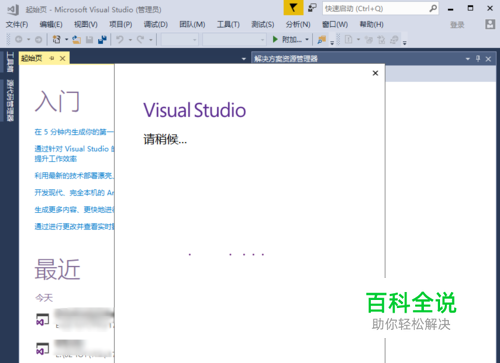Open the 在 5 分钟内生成 getting started link
This screenshot has width=500, height=363.
click(x=74, y=132)
